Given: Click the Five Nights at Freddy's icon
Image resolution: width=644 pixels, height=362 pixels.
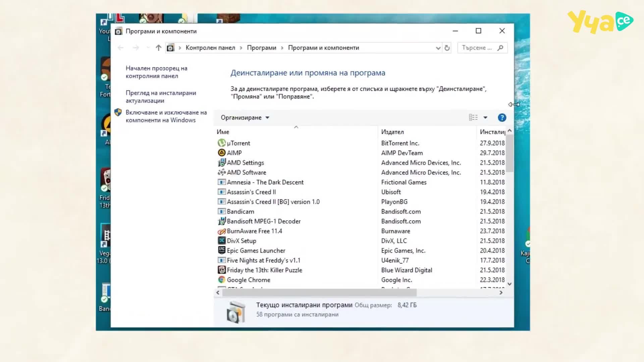Looking at the screenshot, I should [221, 260].
